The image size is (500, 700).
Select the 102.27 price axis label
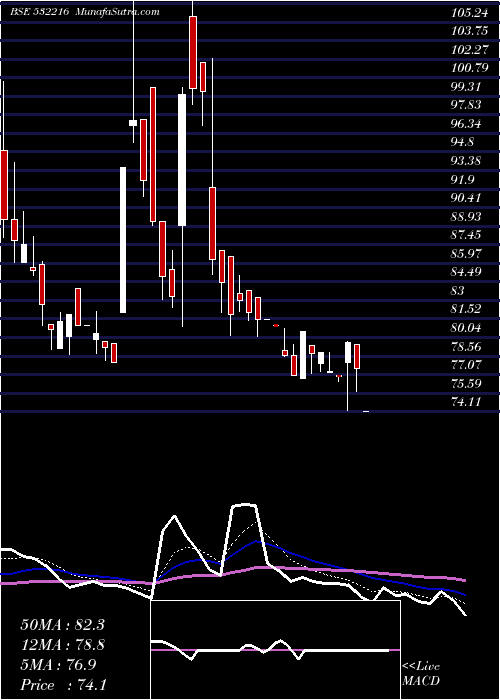click(x=469, y=50)
